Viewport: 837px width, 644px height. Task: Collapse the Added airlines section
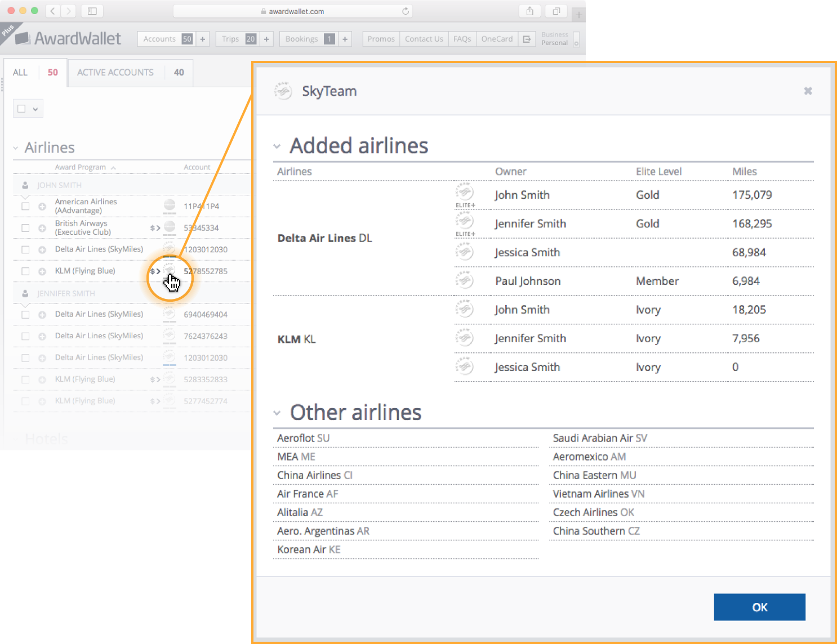[x=277, y=146]
